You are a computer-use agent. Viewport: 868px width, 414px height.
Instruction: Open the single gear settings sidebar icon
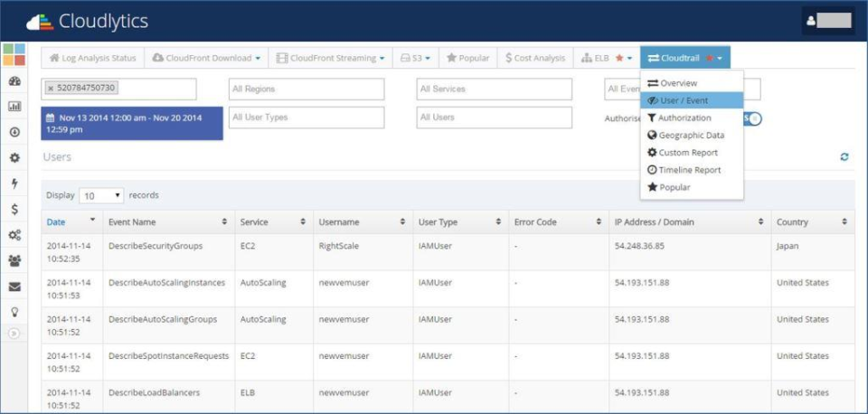(x=15, y=158)
